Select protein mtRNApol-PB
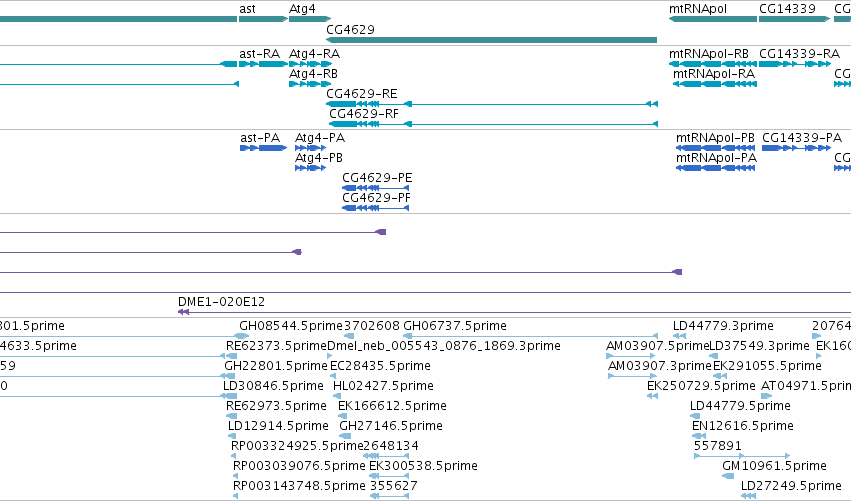The height and width of the screenshot is (501, 851). pyautogui.click(x=715, y=148)
